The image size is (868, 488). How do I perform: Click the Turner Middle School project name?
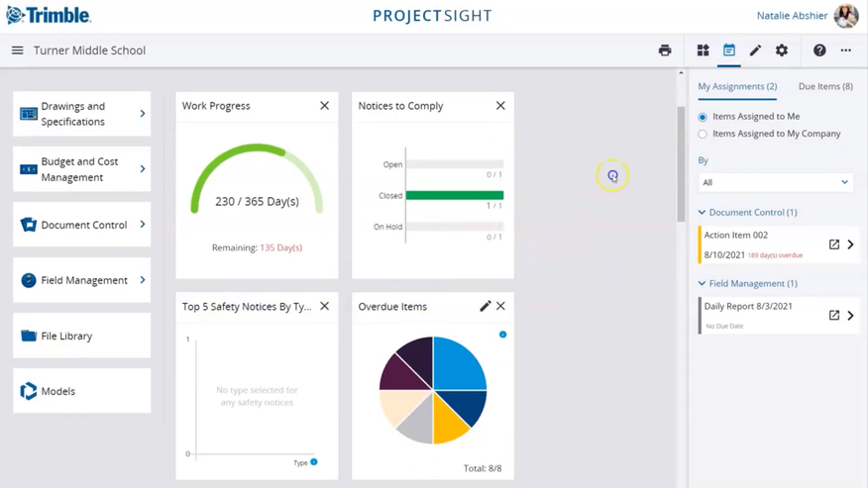[90, 50]
